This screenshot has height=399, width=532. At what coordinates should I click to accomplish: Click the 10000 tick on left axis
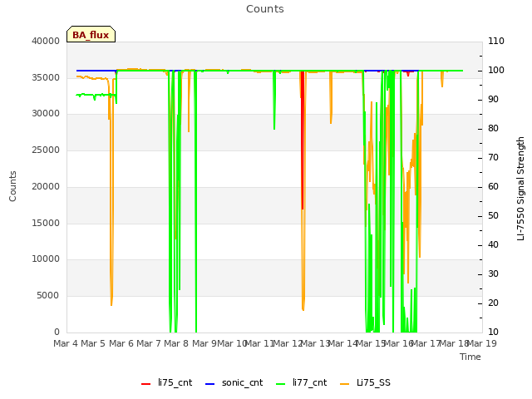click(46, 259)
